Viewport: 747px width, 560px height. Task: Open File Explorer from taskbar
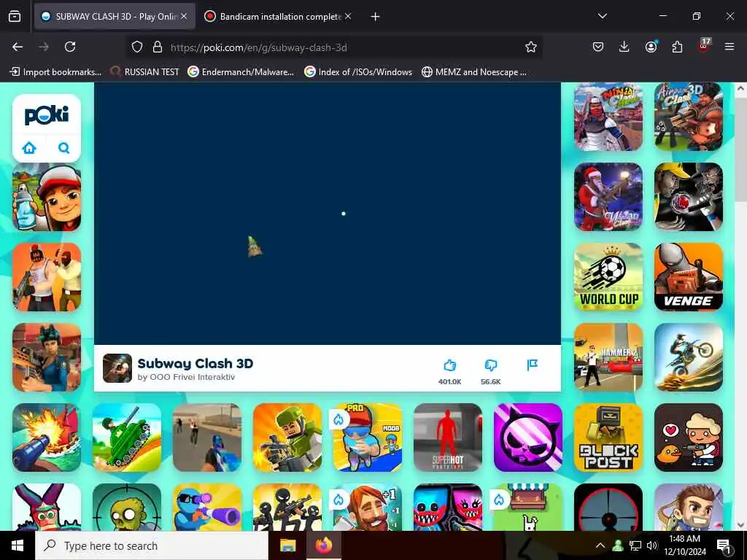tap(287, 545)
